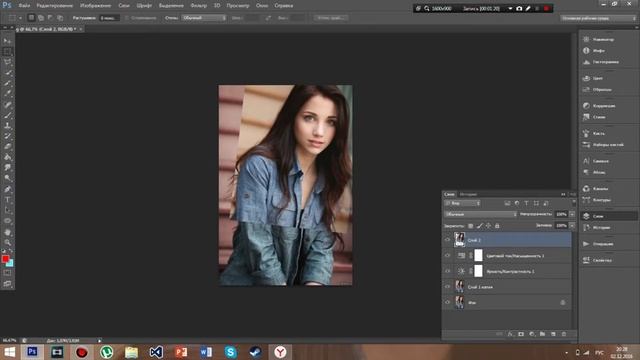Open the layer blend mode dropdown

(x=480, y=214)
